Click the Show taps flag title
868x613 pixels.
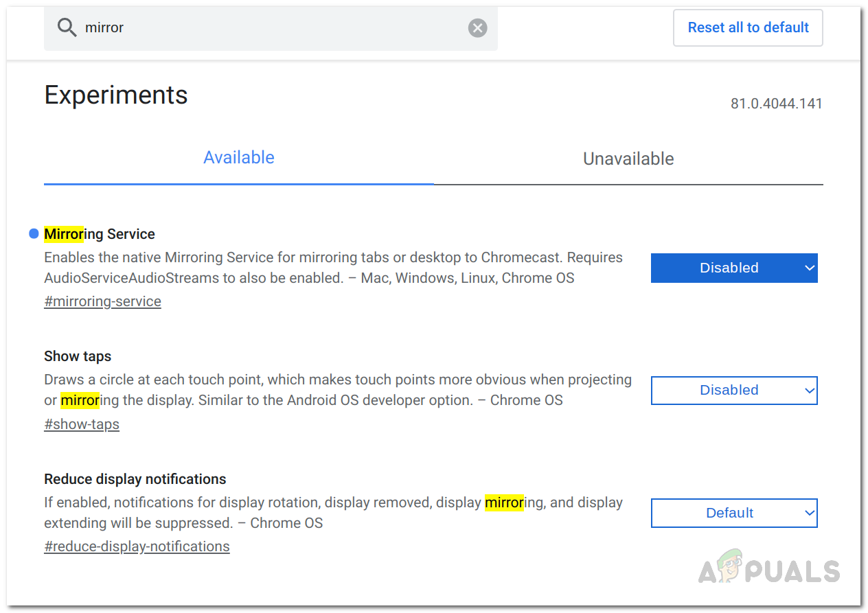(78, 356)
